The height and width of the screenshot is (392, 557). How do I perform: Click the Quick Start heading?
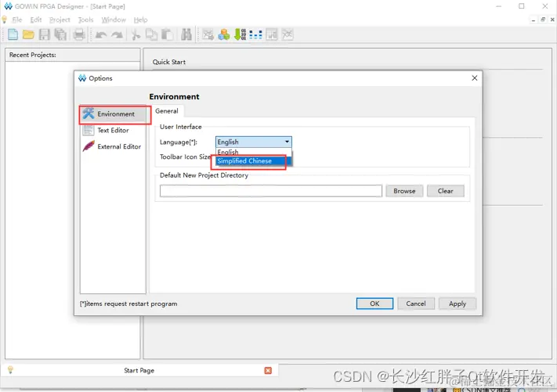coord(169,62)
